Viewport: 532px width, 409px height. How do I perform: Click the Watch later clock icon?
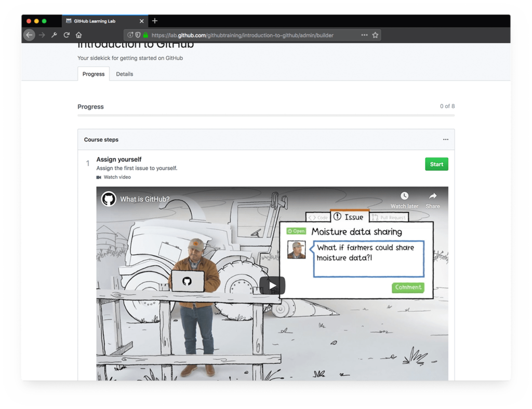tap(404, 196)
